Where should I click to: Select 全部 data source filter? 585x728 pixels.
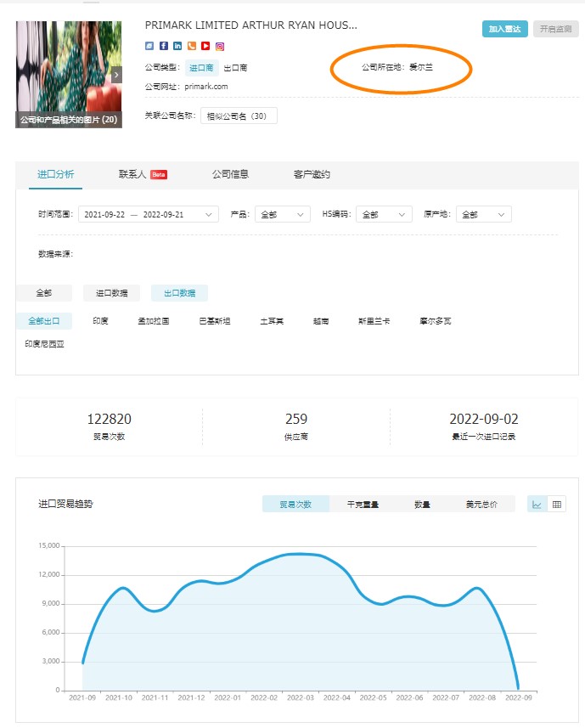coord(44,293)
